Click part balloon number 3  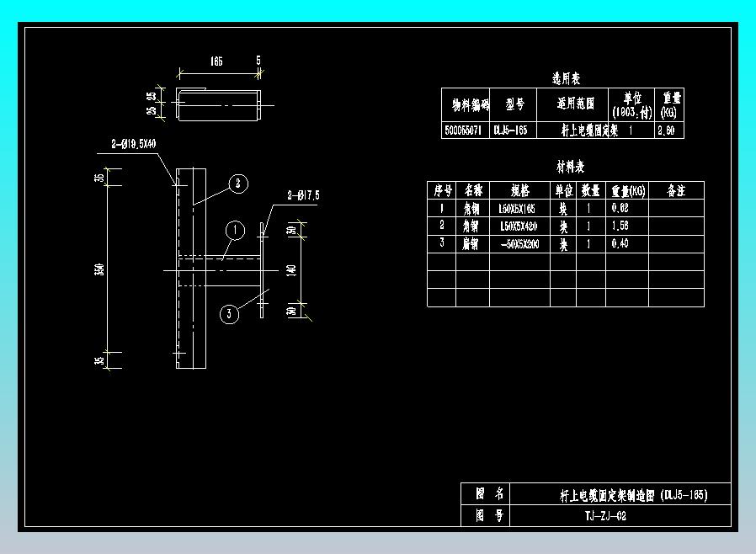click(x=229, y=314)
